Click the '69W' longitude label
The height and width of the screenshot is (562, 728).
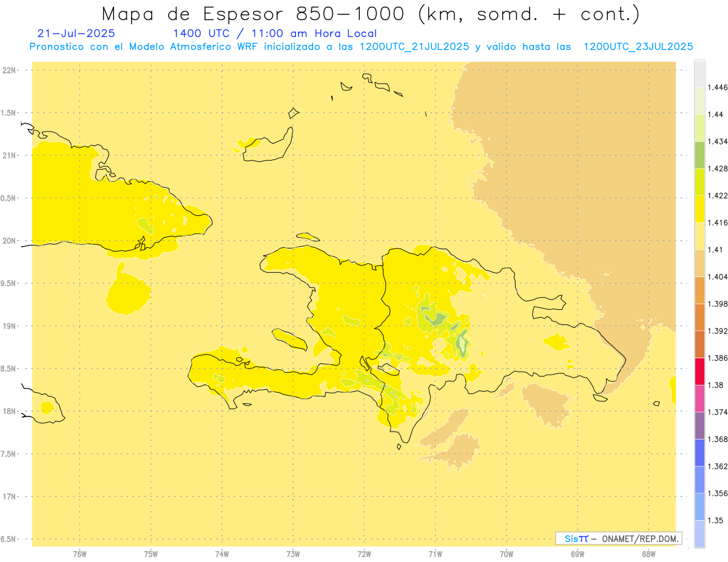(x=578, y=554)
